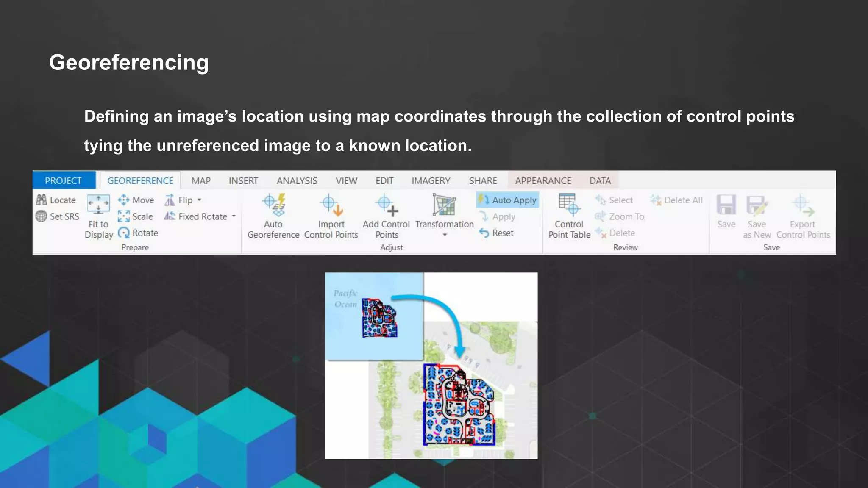
Task: Switch to the DATA tab
Action: (600, 181)
